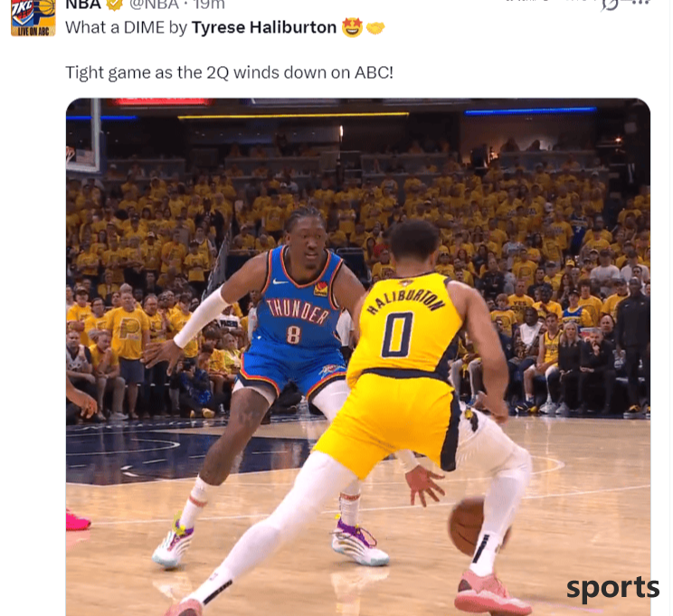Click the star-struck emoji in the tweet
The image size is (673, 616).
pyautogui.click(x=352, y=28)
